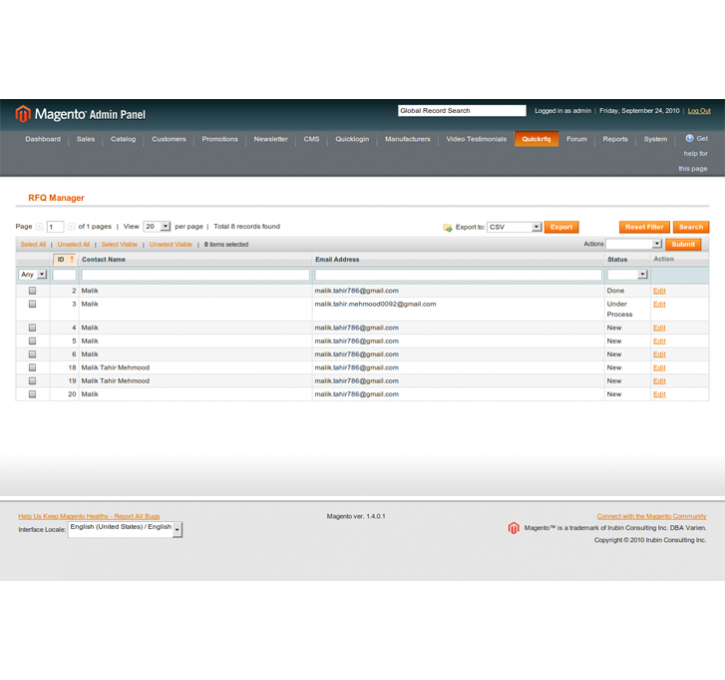Image resolution: width=725 pixels, height=680 pixels.
Task: Tick the checkbox for row ID 19
Action: click(32, 381)
